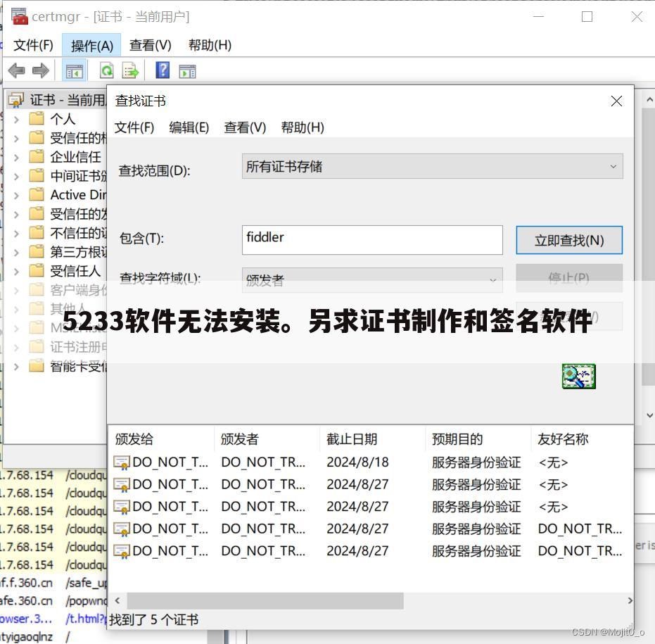
Task: Open 帮助(H) menu in certmgr window
Action: 210,45
